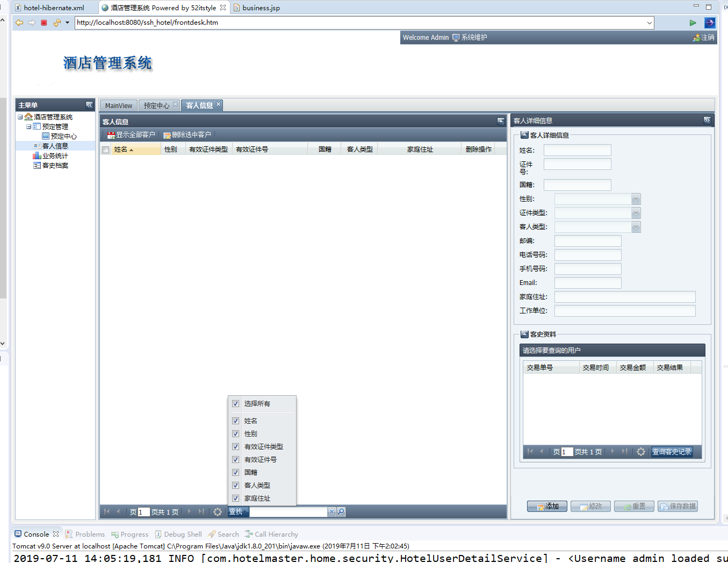Go to previous page in customer grid
Screen dimensions: 728x563
tap(118, 512)
